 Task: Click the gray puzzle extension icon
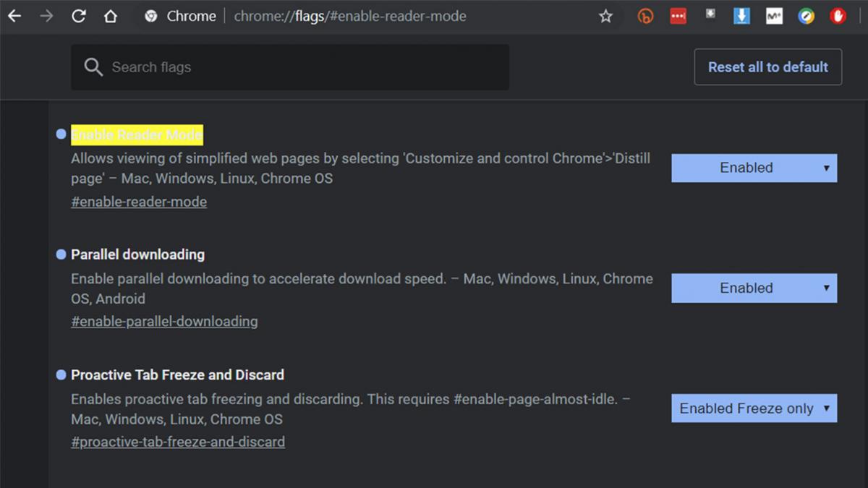710,16
